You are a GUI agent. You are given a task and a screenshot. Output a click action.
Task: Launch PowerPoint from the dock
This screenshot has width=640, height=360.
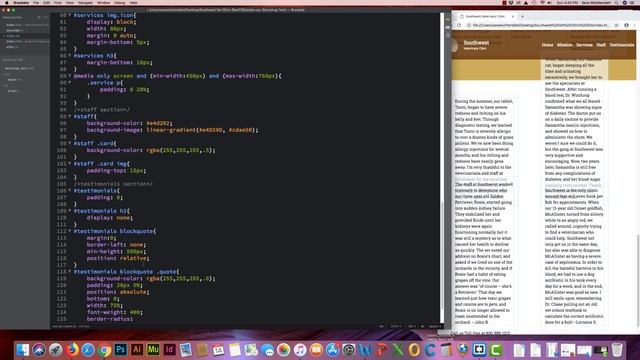click(381, 350)
